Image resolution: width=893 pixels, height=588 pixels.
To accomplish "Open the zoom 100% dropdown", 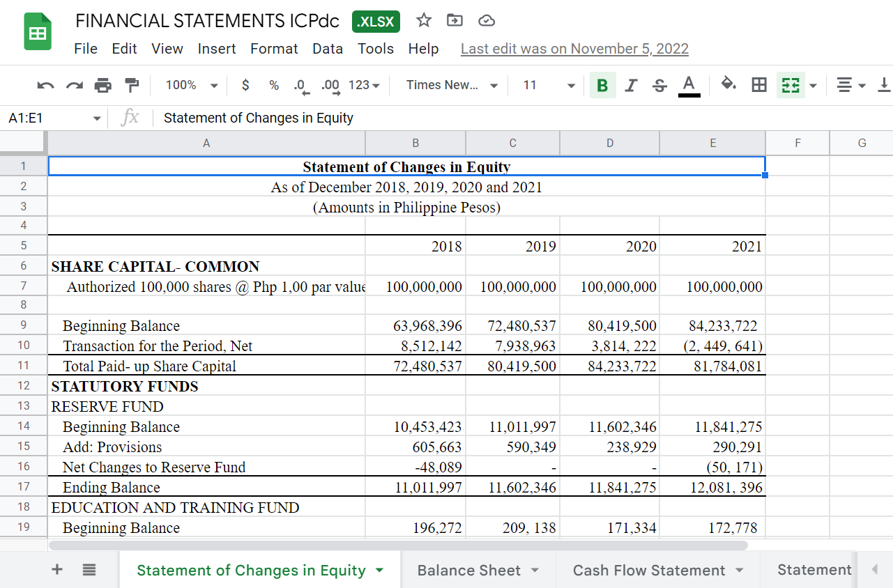I will click(x=192, y=85).
